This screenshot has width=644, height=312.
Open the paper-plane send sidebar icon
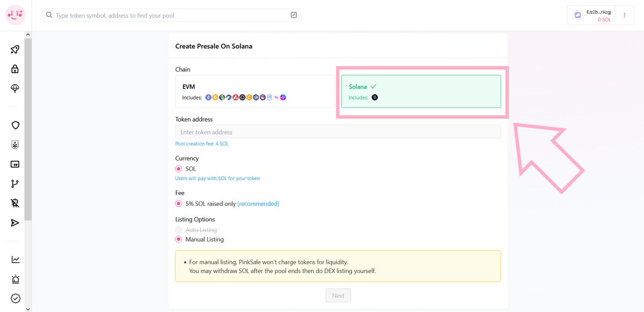15,222
